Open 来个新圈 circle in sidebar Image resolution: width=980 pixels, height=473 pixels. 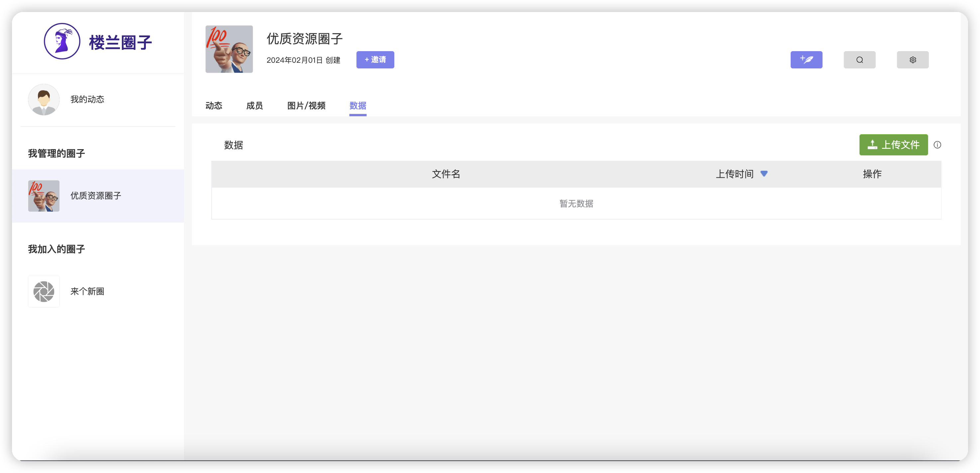coord(98,292)
